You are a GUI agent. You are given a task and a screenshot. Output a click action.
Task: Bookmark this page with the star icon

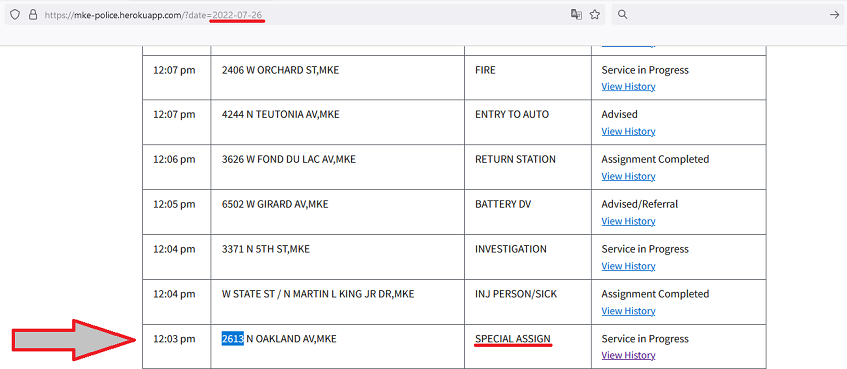[x=595, y=15]
